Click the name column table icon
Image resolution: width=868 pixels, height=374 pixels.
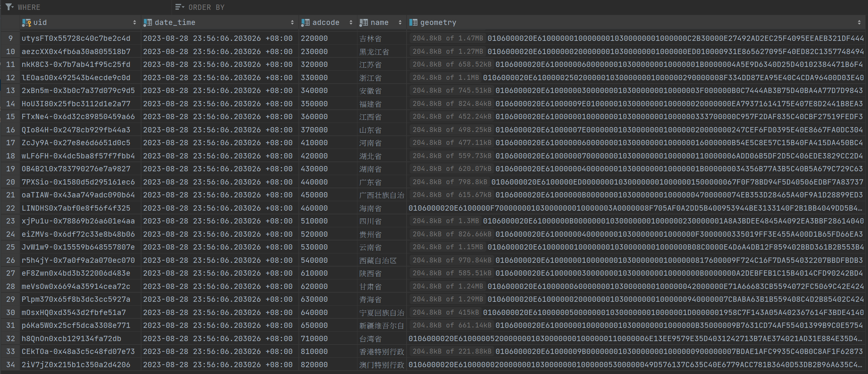click(x=363, y=23)
